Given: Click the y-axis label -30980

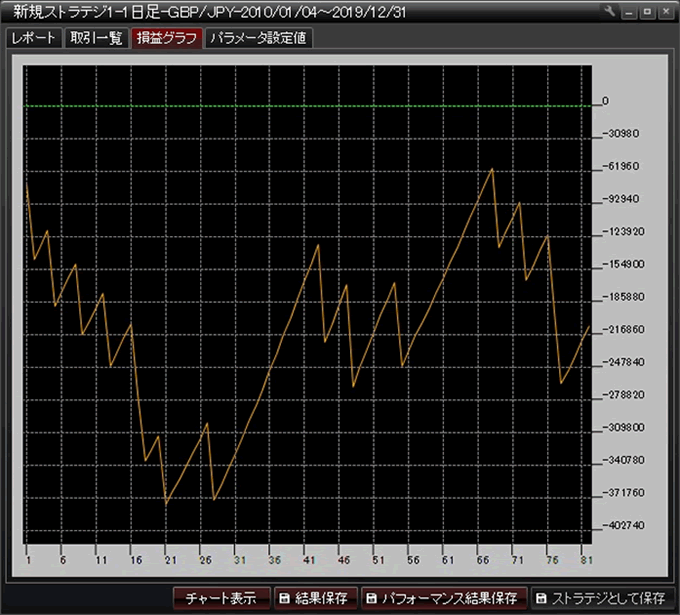Looking at the screenshot, I should point(621,134).
